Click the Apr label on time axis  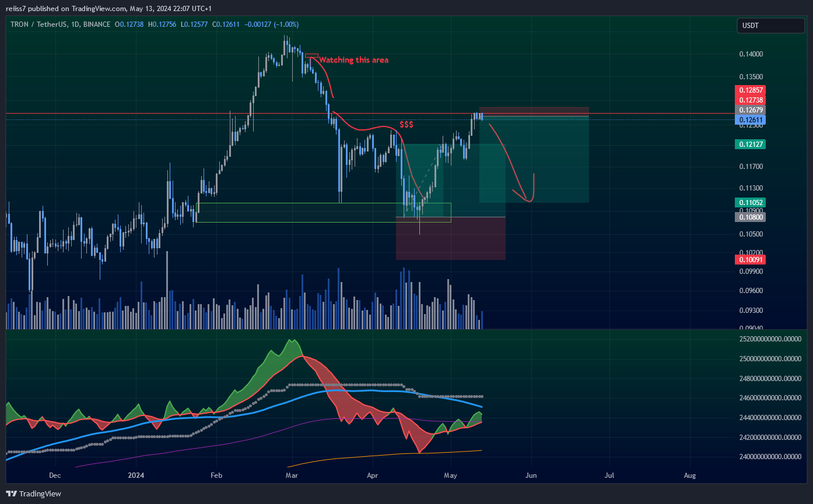(373, 475)
